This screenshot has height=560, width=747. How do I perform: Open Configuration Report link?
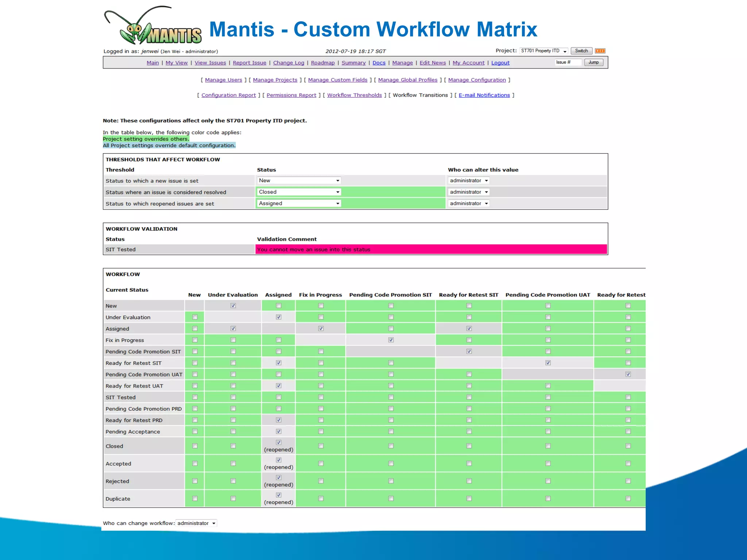click(229, 95)
